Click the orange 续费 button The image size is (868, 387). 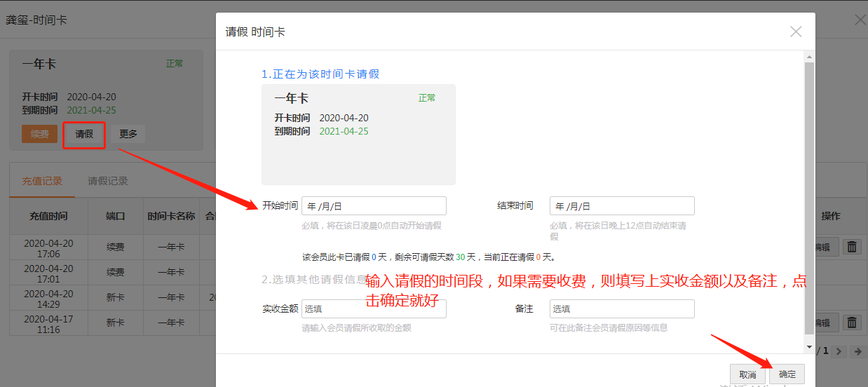click(x=40, y=134)
